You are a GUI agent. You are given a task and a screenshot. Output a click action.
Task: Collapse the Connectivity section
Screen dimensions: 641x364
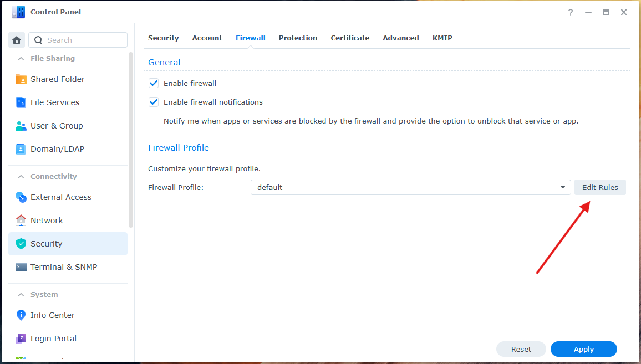click(x=21, y=177)
